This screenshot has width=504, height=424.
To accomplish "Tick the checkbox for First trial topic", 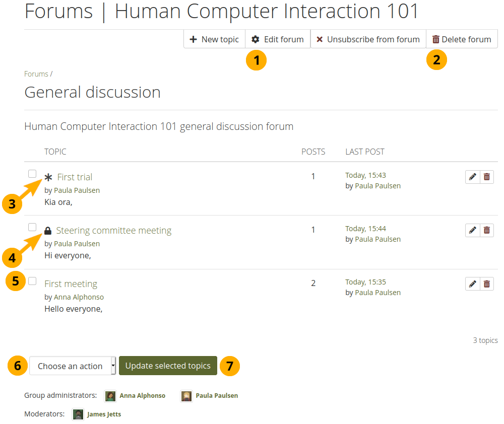I will tap(32, 174).
